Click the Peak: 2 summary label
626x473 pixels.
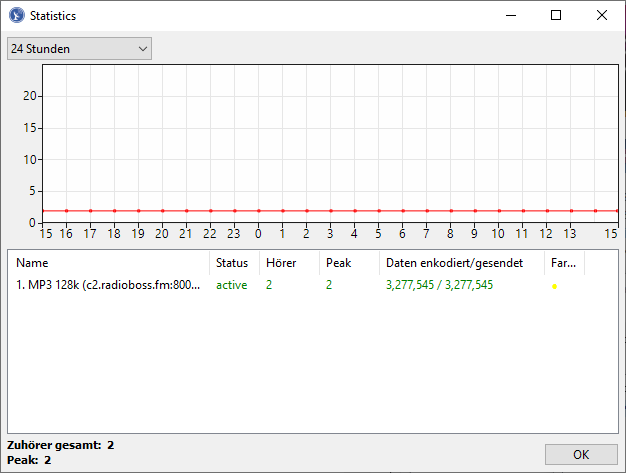pos(29,460)
